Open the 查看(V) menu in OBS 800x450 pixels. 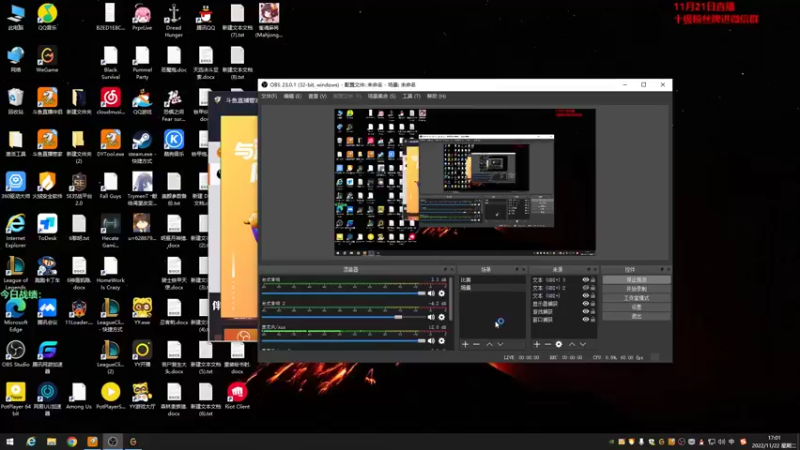[x=317, y=96]
